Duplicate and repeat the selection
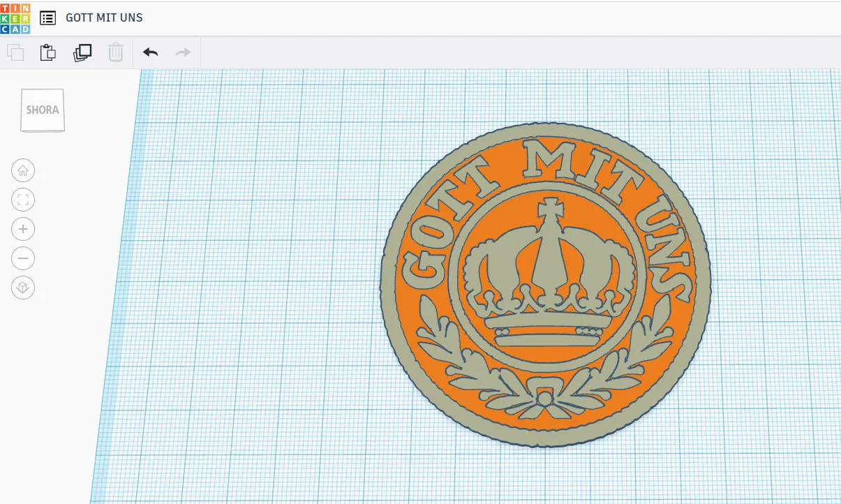 pos(82,52)
